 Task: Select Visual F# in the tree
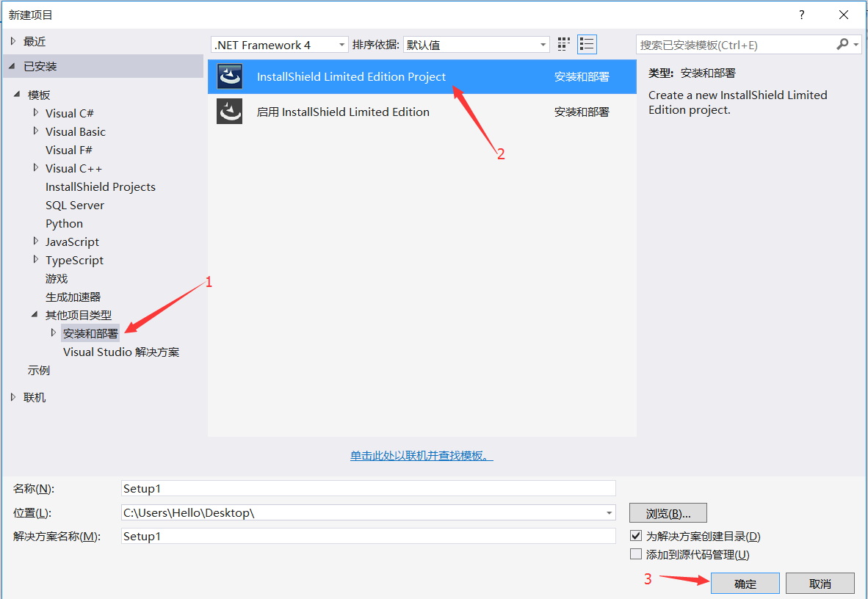click(68, 150)
